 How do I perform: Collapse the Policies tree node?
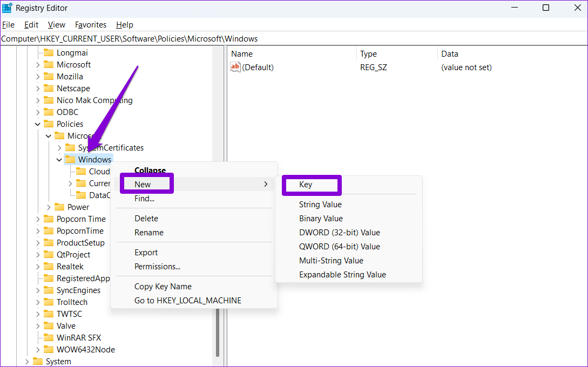tap(38, 124)
